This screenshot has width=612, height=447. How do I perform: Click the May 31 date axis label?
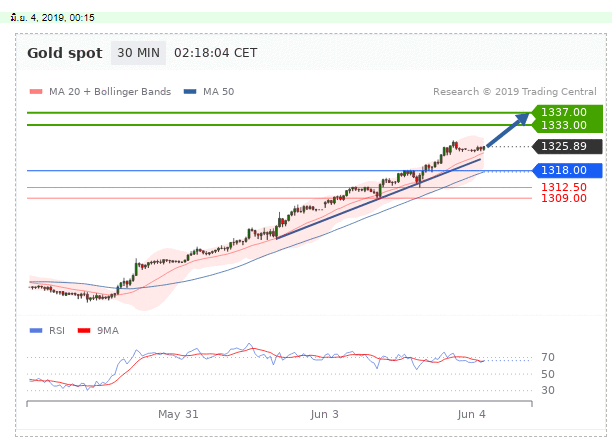[178, 413]
